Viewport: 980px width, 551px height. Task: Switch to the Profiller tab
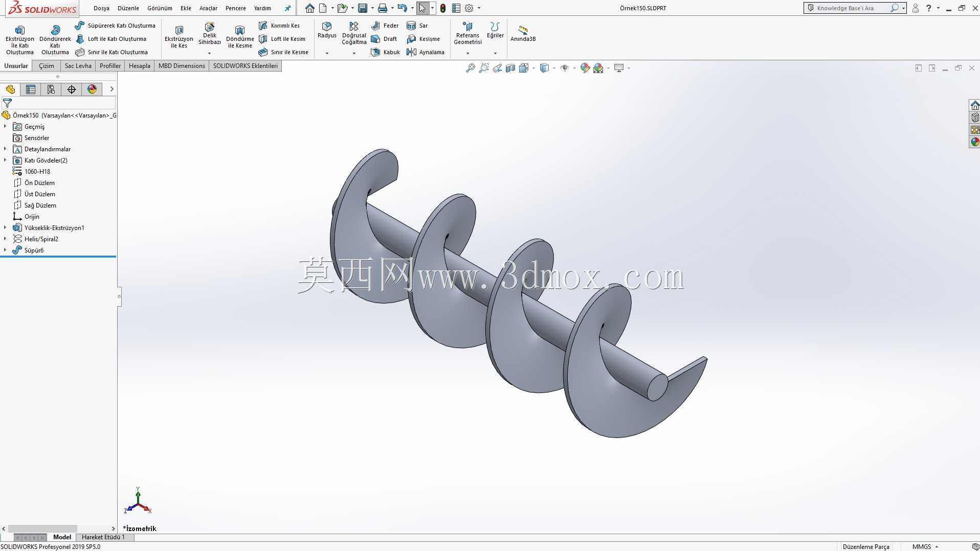[x=110, y=66]
